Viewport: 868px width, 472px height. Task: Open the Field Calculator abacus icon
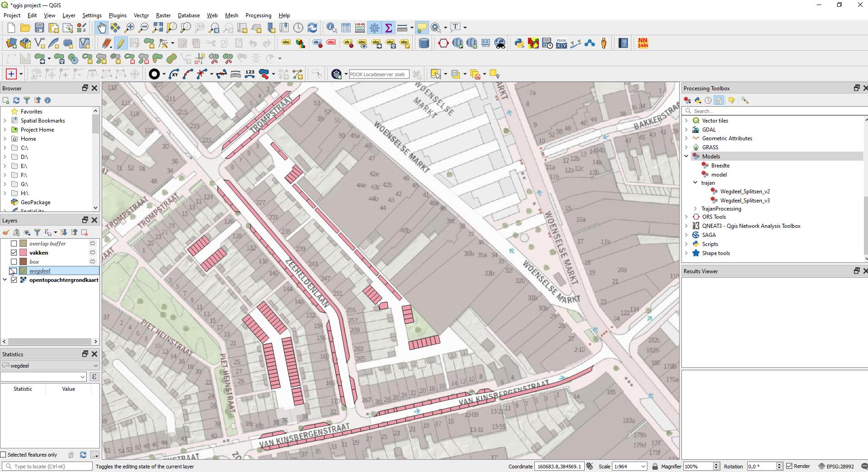pyautogui.click(x=360, y=28)
